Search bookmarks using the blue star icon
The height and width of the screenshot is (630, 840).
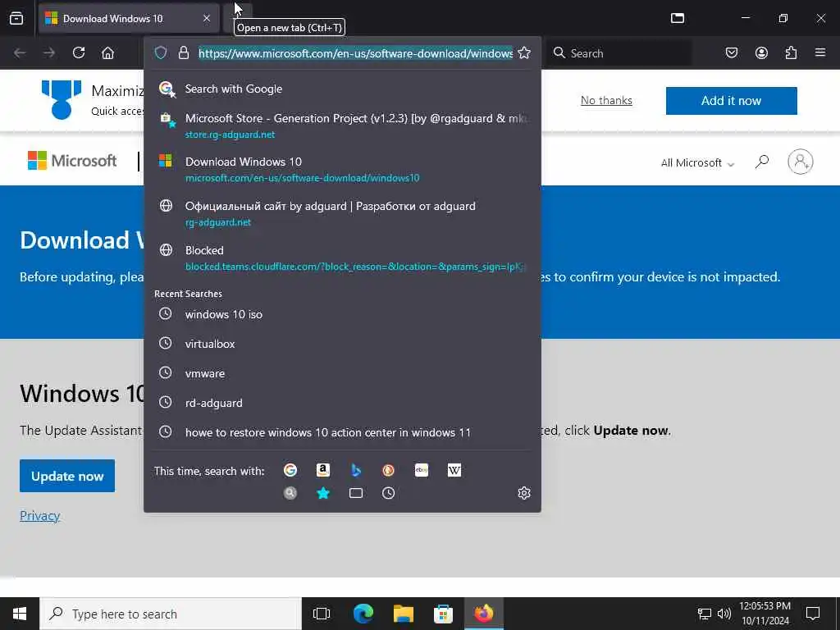click(x=323, y=493)
